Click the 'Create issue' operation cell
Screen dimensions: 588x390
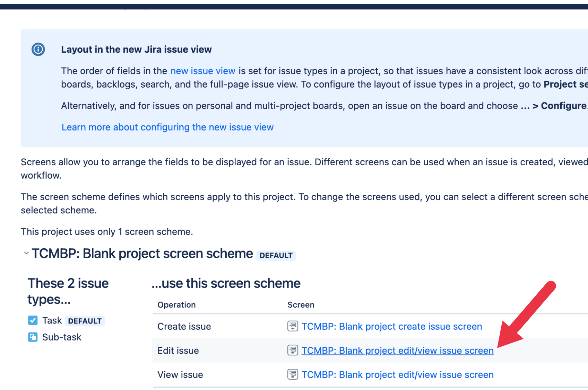click(x=184, y=326)
